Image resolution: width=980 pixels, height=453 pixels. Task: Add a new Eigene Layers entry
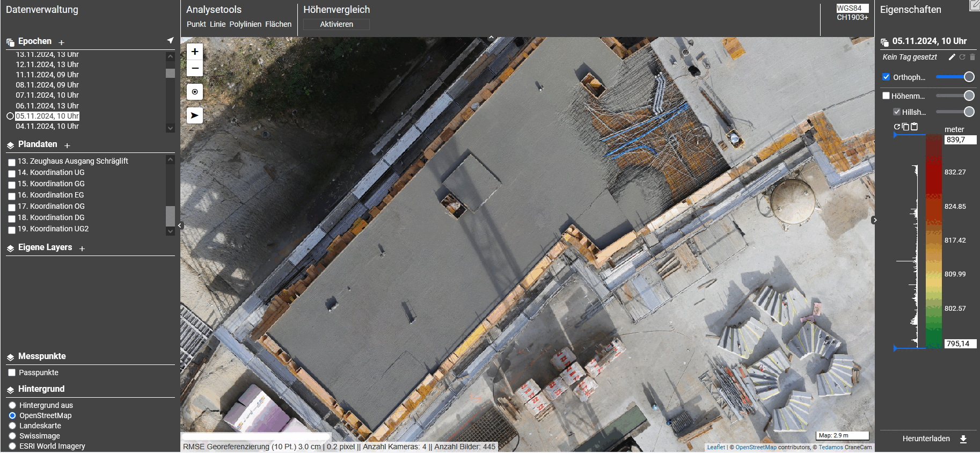[82, 249]
